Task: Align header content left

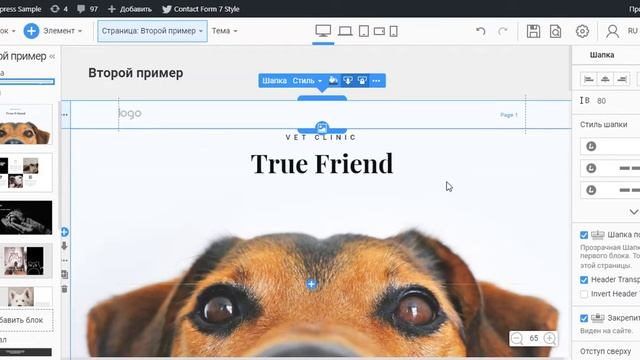Action: (x=589, y=79)
